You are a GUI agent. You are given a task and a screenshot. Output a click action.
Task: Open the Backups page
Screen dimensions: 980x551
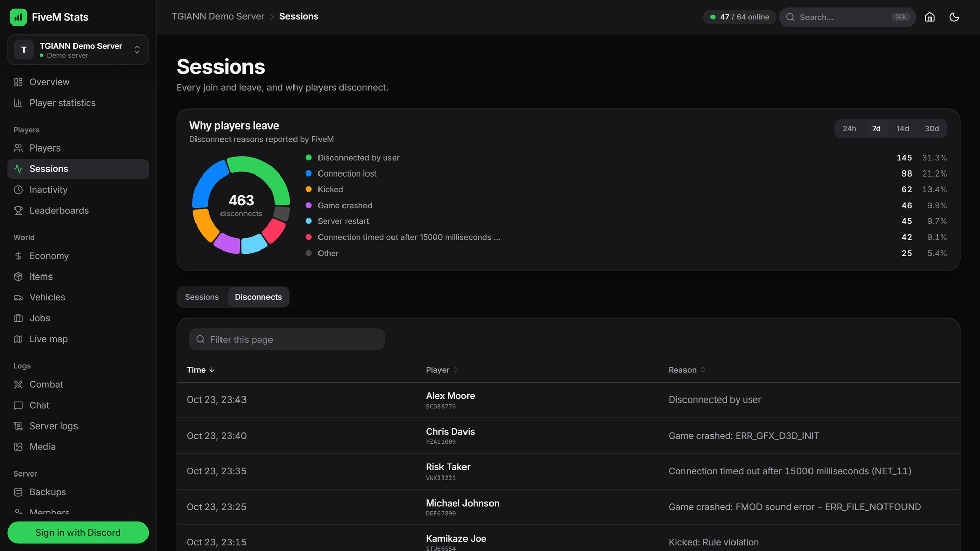pyautogui.click(x=78, y=492)
